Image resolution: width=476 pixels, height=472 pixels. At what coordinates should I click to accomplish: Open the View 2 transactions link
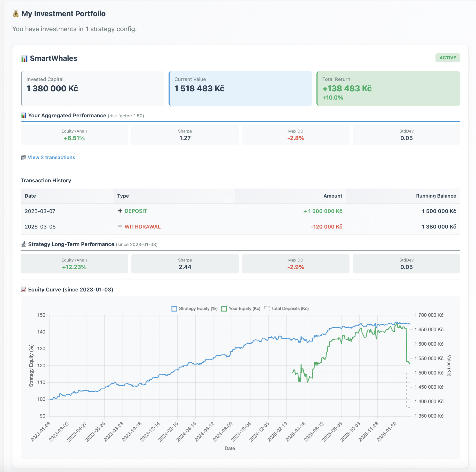51,157
